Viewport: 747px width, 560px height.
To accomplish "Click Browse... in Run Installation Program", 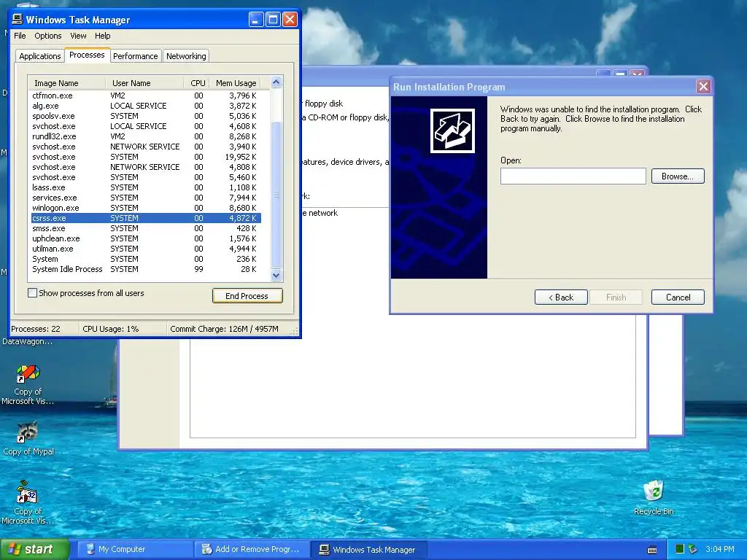I will click(x=678, y=176).
